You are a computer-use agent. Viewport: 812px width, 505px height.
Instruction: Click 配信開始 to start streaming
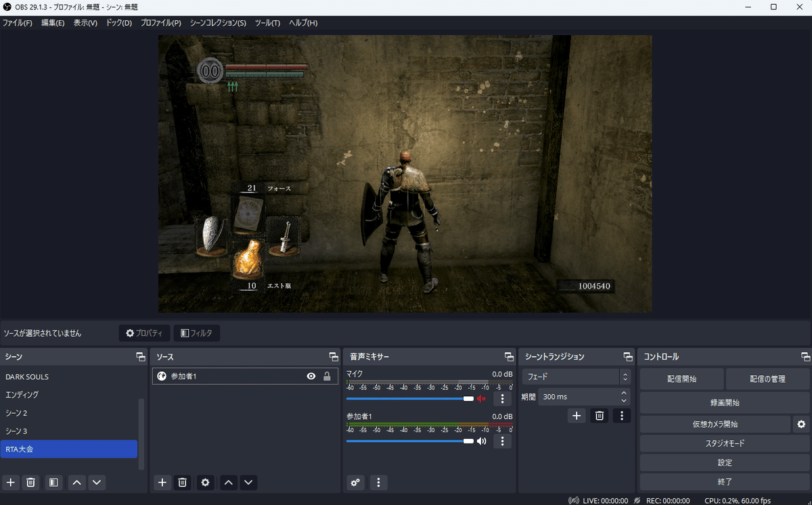[681, 379]
